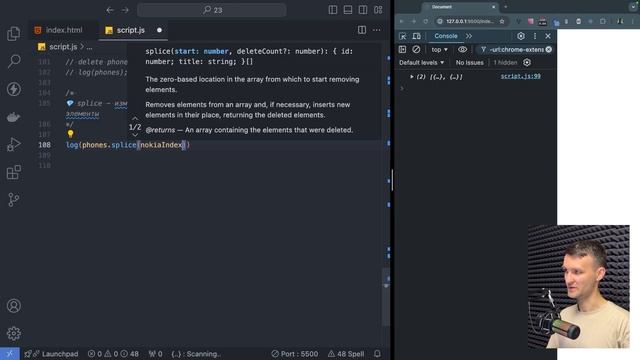Open the DevTools customize three-dot menu
This screenshot has height=360, width=640.
tap(535, 36)
